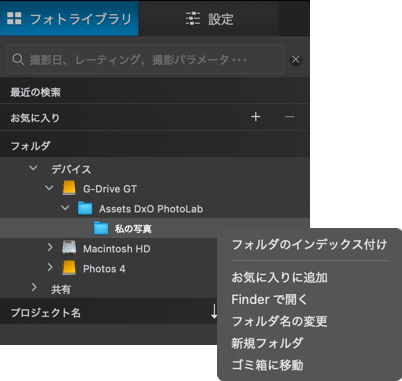Image resolution: width=402 pixels, height=381 pixels.
Task: Open the 最近の検索 section header
Action: pyautogui.click(x=155, y=92)
